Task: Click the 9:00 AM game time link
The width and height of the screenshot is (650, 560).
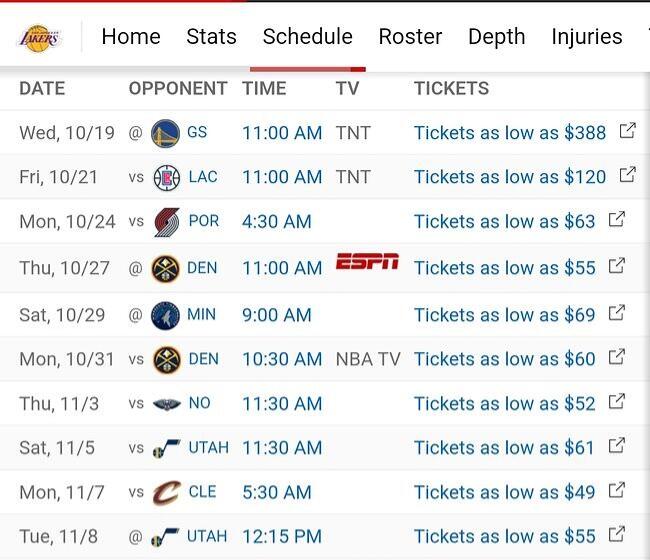Action: click(x=277, y=315)
